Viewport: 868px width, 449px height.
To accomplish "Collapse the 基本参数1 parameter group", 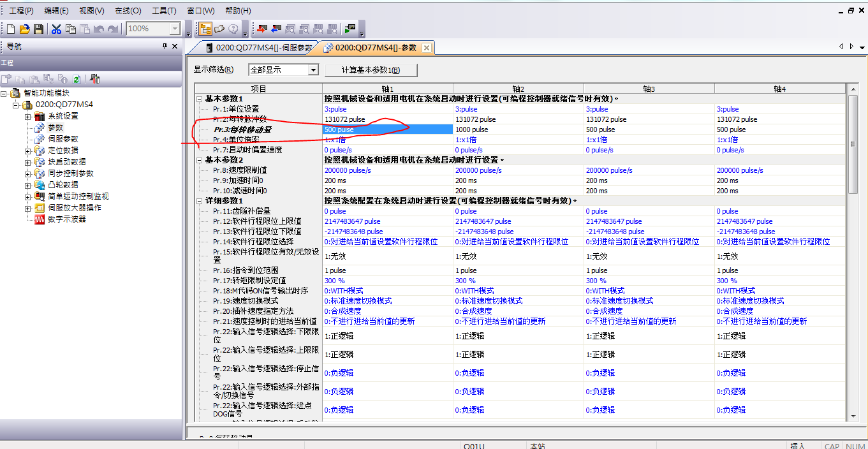I will coord(200,99).
